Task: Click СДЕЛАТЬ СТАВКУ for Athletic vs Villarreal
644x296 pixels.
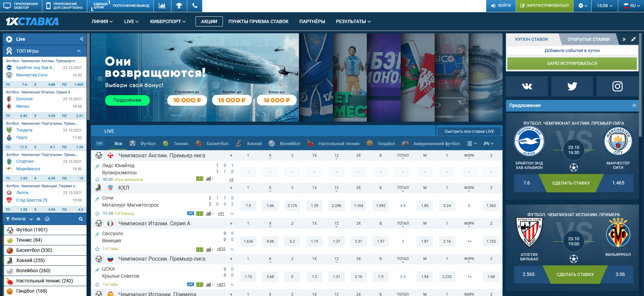Action: tap(575, 274)
